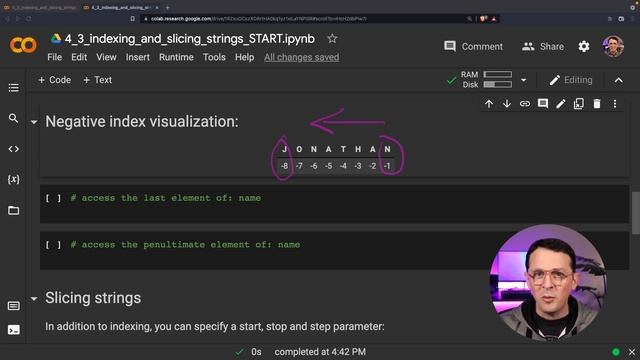Open the View menu
This screenshot has width=640, height=360.
106,57
